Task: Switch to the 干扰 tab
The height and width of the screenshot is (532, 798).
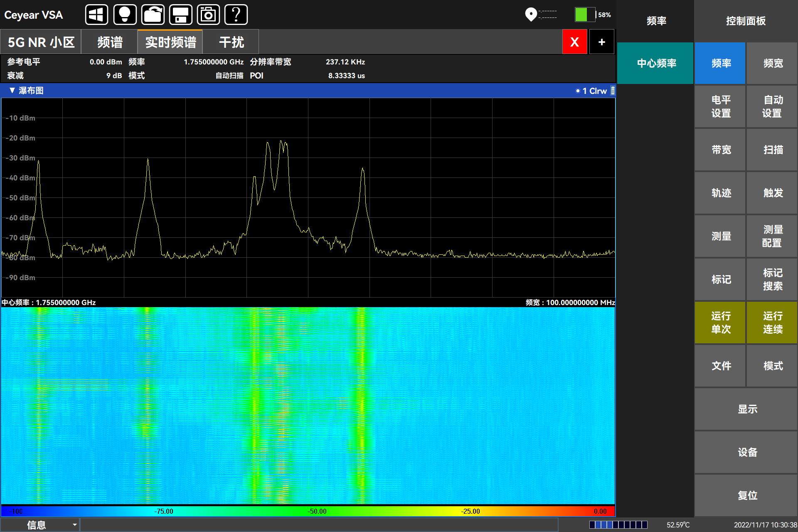Action: [x=231, y=42]
